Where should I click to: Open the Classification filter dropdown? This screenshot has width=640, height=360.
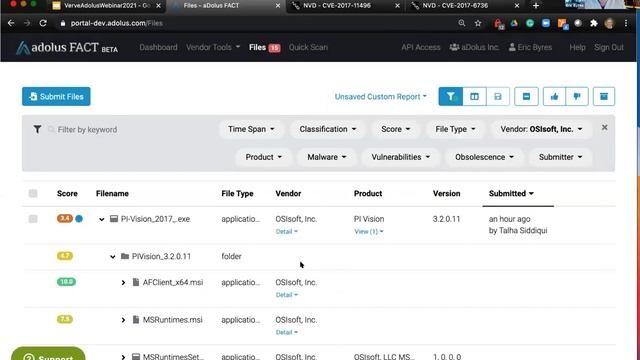328,129
